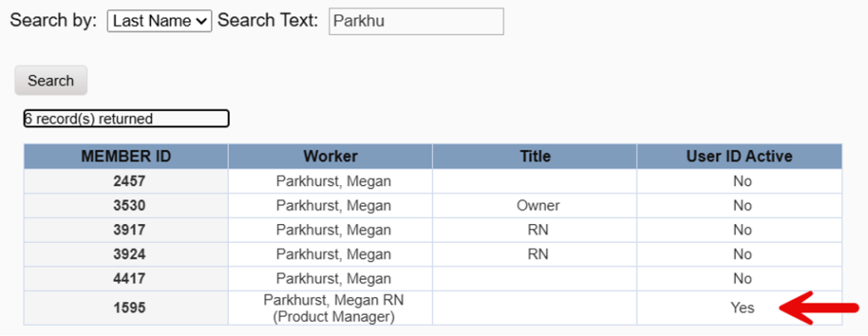
Task: Click worker name in row 3924
Action: (x=334, y=255)
